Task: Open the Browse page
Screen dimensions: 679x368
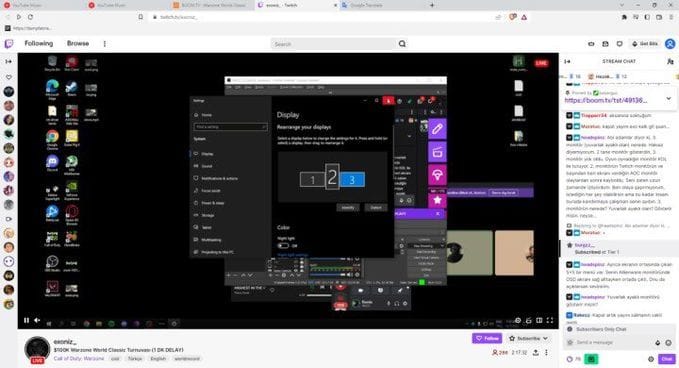Action: pos(78,43)
